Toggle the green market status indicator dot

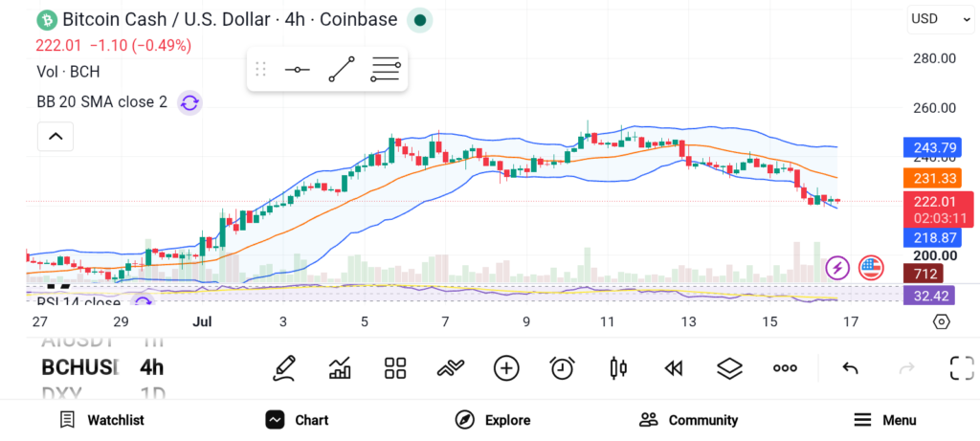point(420,20)
